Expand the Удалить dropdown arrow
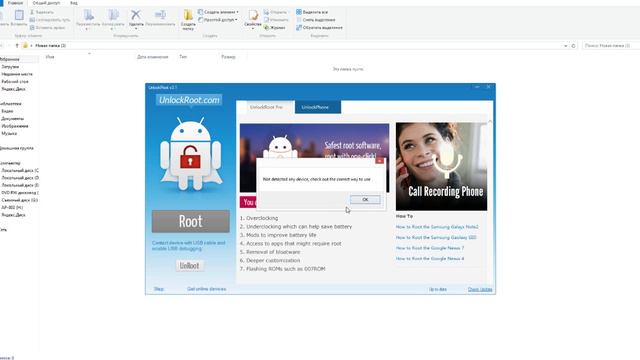This screenshot has width=640, height=360. [136, 29]
